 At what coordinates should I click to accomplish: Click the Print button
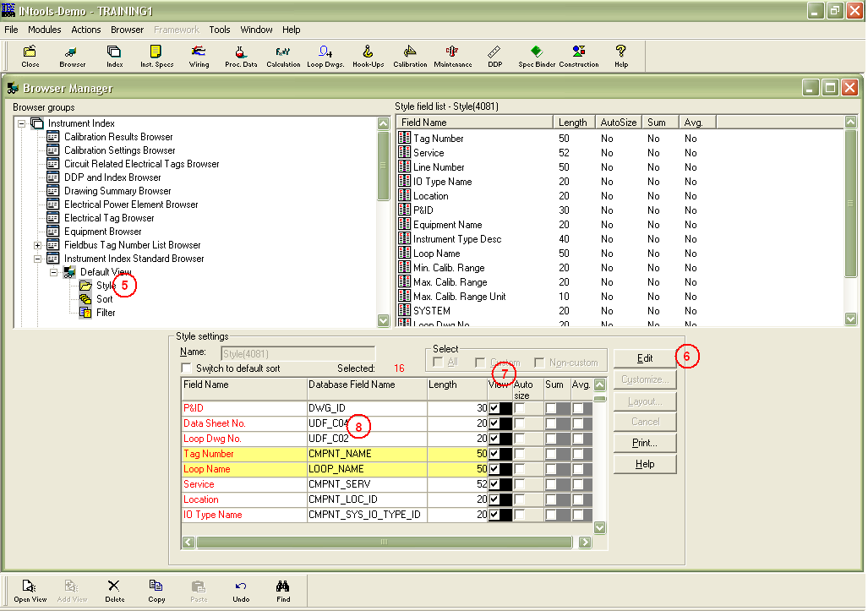[644, 442]
